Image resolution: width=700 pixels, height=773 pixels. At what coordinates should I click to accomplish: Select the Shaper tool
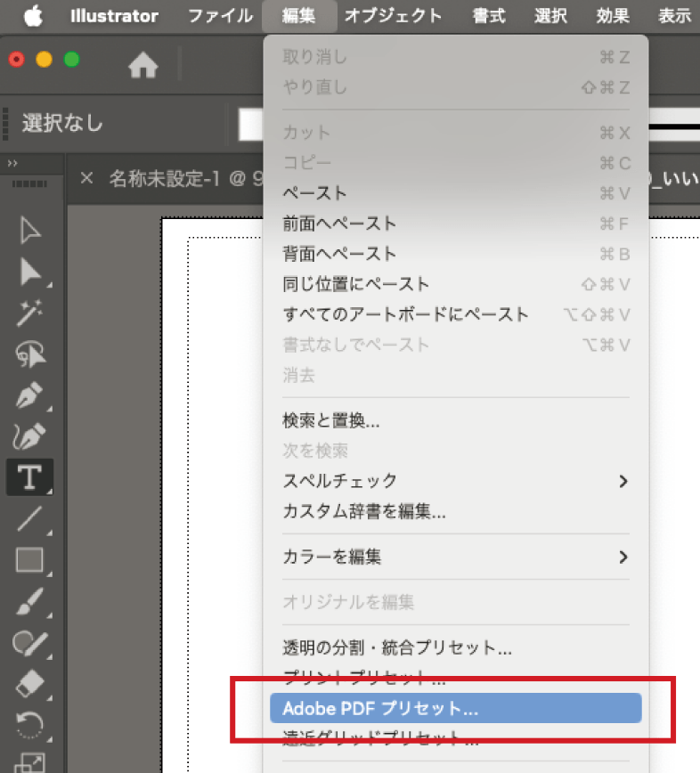click(29, 643)
